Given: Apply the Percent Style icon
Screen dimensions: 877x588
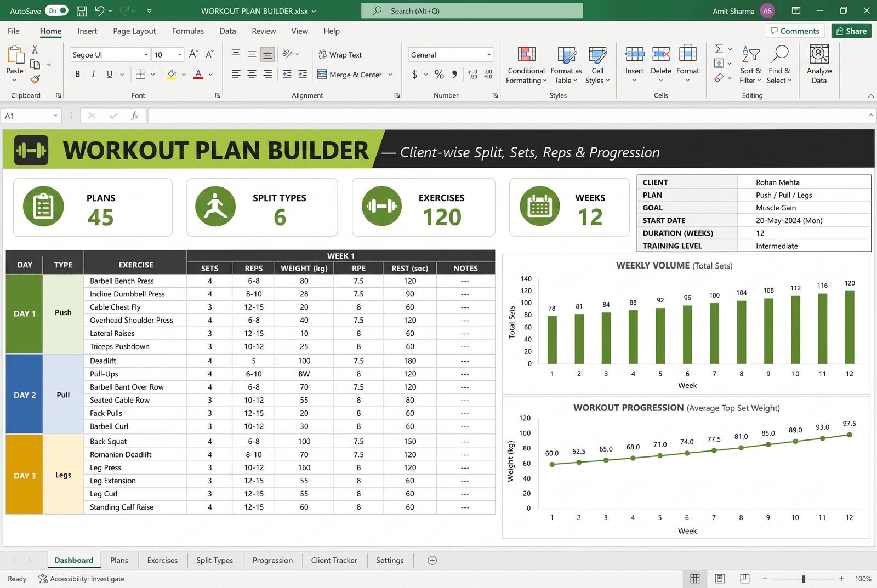Looking at the screenshot, I should (439, 74).
